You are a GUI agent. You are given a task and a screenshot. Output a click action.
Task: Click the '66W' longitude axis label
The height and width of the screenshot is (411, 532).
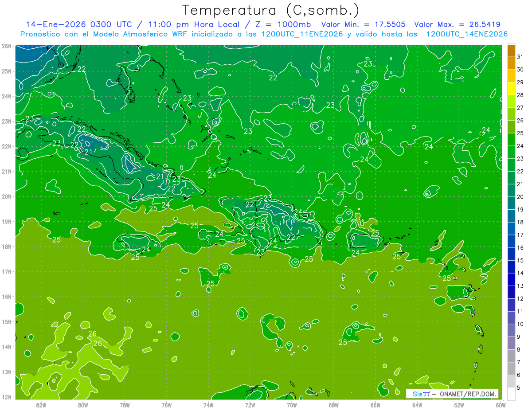[x=375, y=404]
